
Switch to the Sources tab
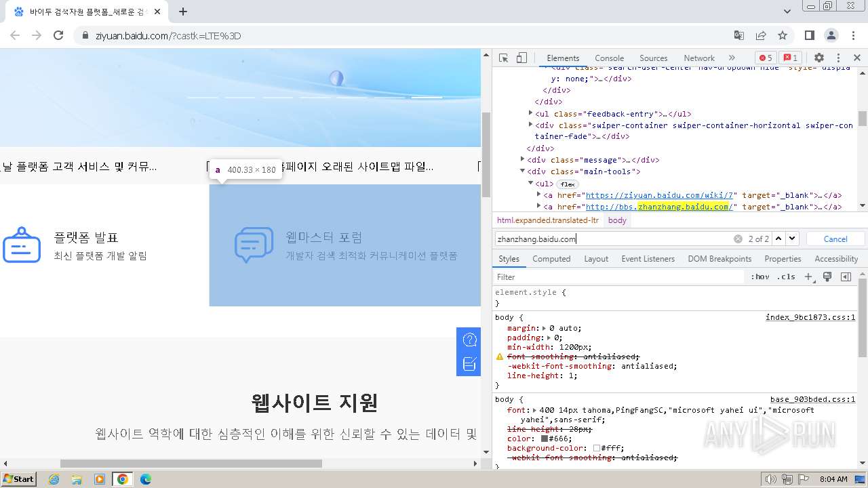(653, 58)
